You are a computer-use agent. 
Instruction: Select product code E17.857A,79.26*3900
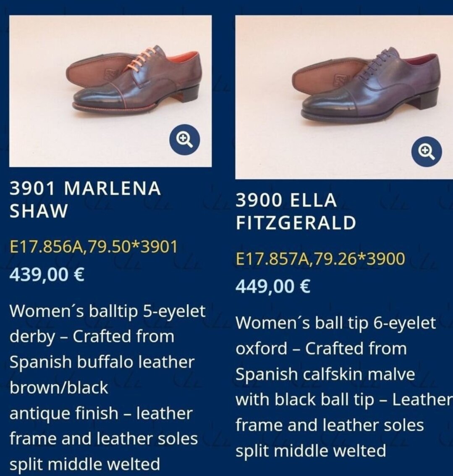[x=320, y=259]
